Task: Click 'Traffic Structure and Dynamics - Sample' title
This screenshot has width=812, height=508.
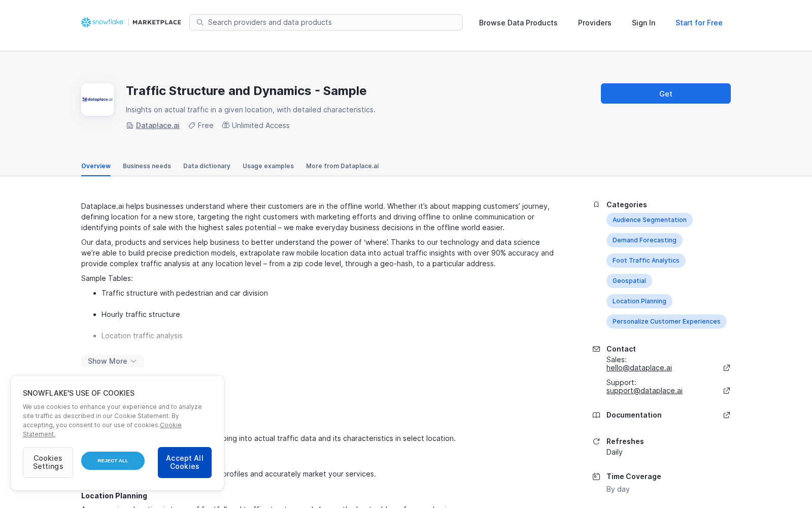Action: pyautogui.click(x=246, y=91)
